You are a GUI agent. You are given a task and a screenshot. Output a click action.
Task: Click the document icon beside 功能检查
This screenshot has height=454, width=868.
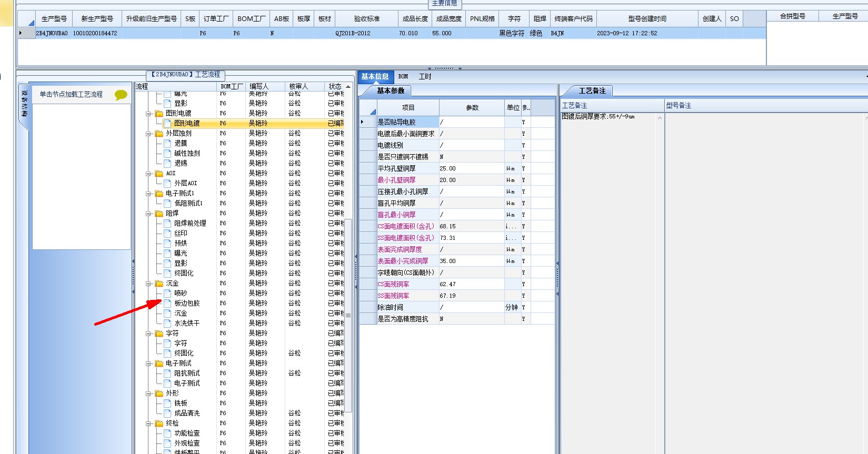coord(167,433)
